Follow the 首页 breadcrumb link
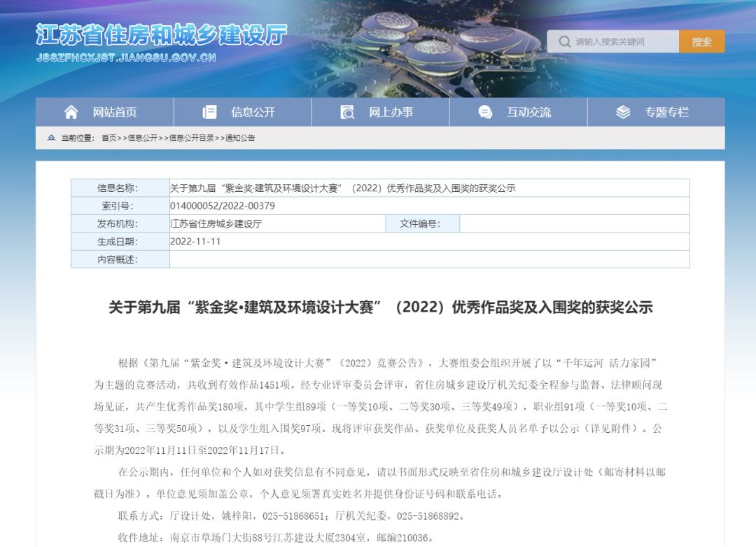Viewport: 756px width, 547px height. [108, 138]
